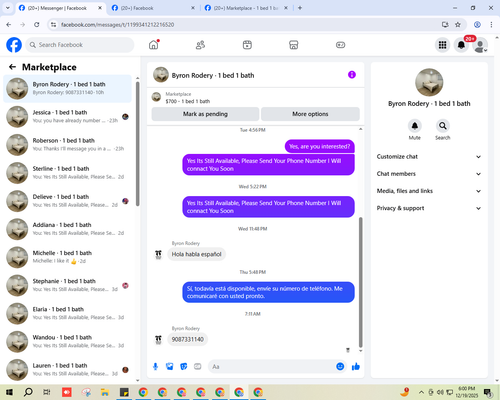Screen dimensions: 500x400
Task: Open emoji picker smiley icon
Action: point(340,367)
